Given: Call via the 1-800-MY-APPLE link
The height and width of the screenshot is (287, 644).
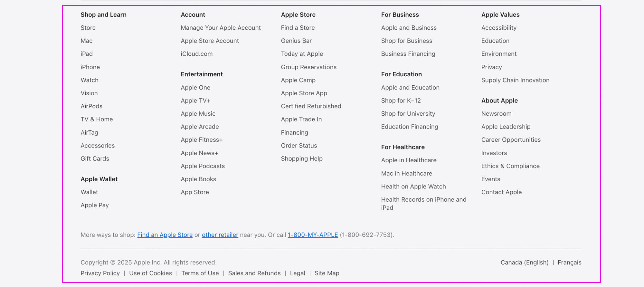Looking at the screenshot, I should click(313, 235).
